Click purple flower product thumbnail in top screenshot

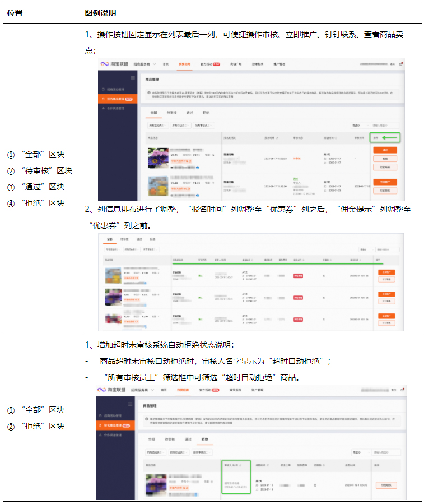(158, 158)
